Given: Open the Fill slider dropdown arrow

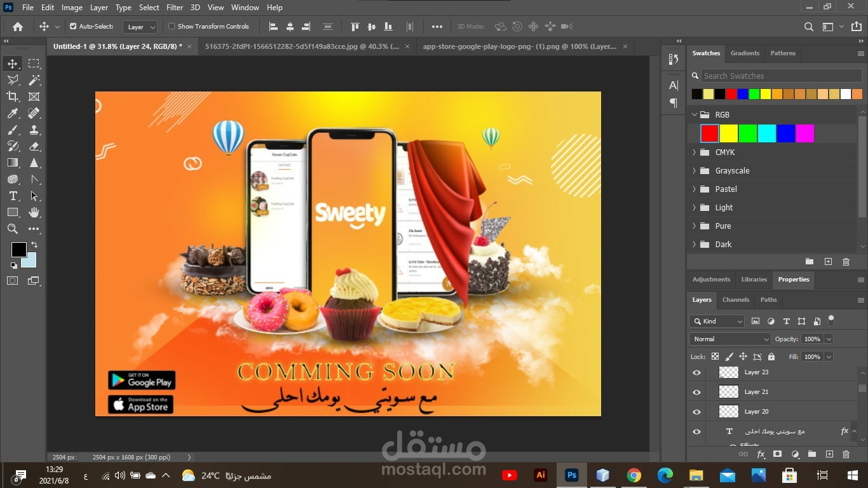Looking at the screenshot, I should (x=829, y=357).
